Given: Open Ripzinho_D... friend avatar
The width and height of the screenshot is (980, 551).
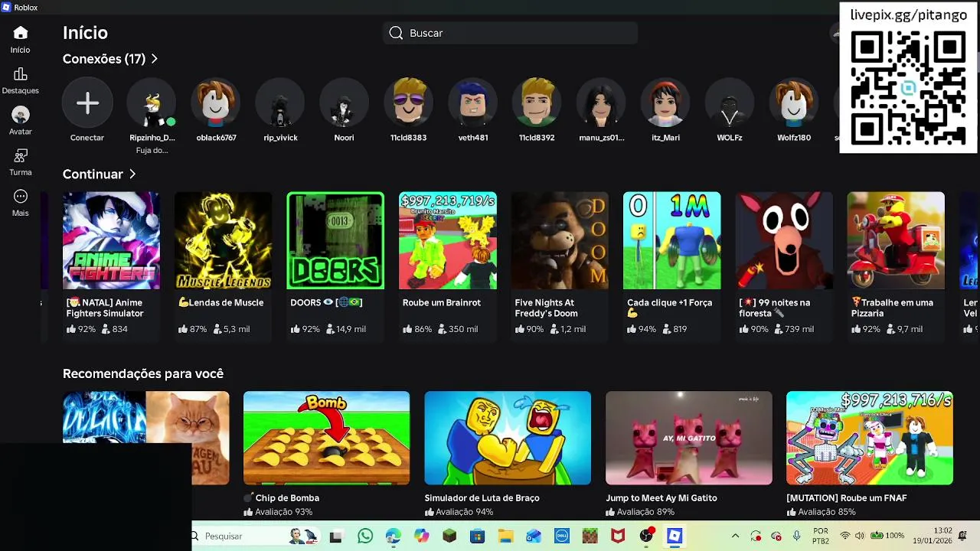Looking at the screenshot, I should tap(152, 103).
